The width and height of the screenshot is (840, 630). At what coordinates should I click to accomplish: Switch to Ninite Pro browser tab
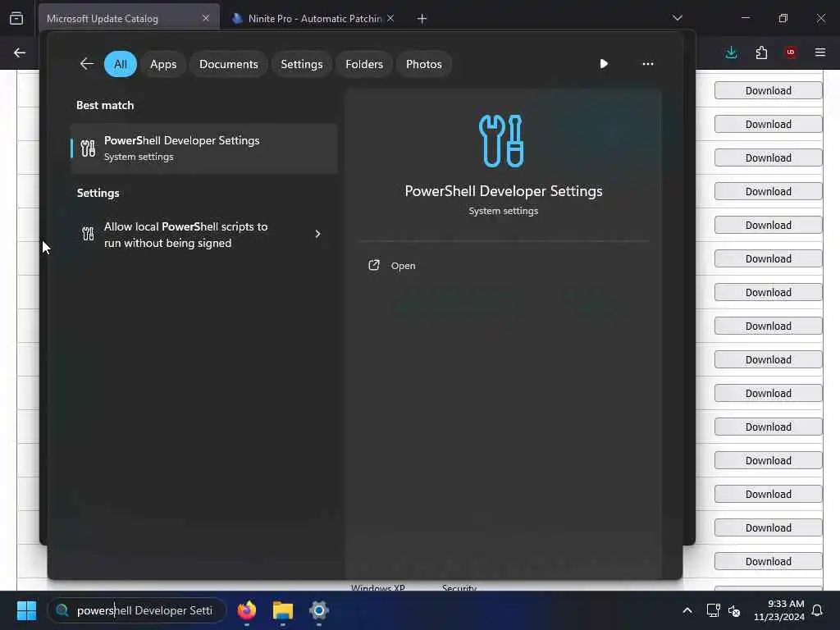[314, 19]
